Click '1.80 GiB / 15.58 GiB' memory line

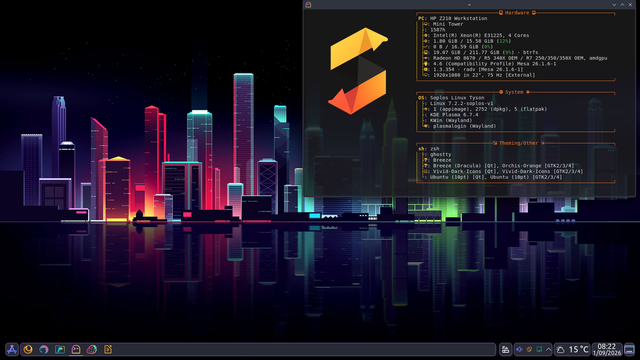[x=472, y=41]
